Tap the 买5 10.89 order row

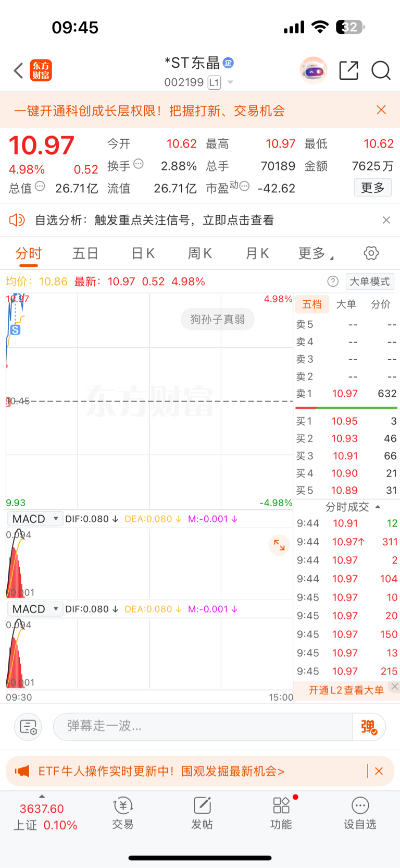coord(346,491)
